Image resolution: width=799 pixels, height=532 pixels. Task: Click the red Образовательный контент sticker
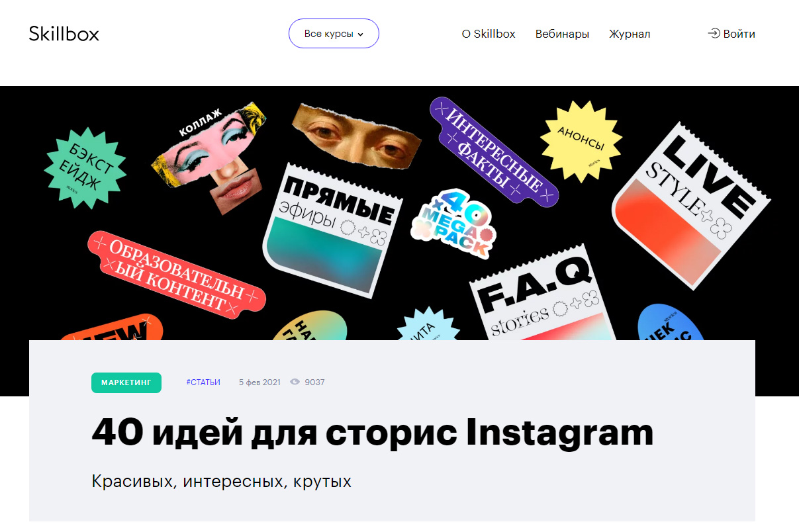(x=177, y=273)
